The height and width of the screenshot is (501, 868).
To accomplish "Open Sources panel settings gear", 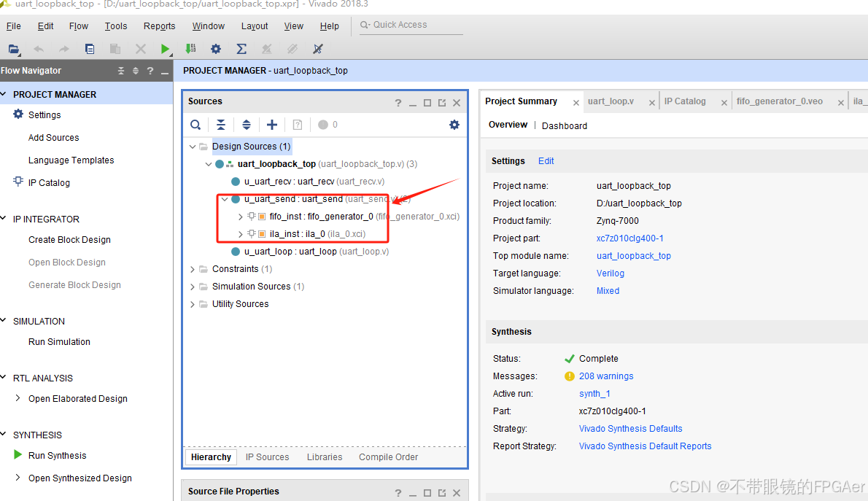I will [454, 125].
